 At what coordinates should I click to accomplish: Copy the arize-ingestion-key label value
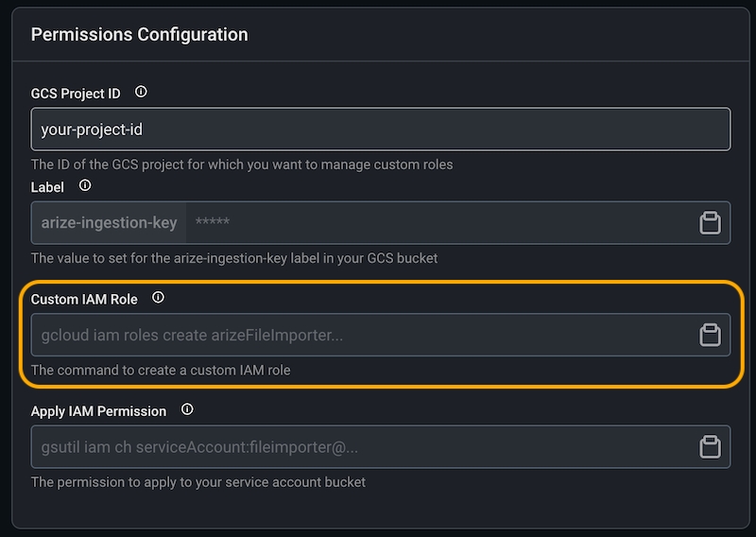click(710, 223)
